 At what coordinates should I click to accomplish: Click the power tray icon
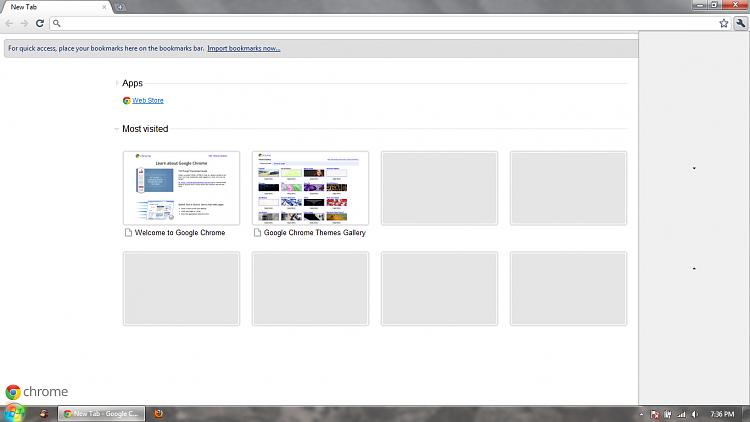point(668,414)
